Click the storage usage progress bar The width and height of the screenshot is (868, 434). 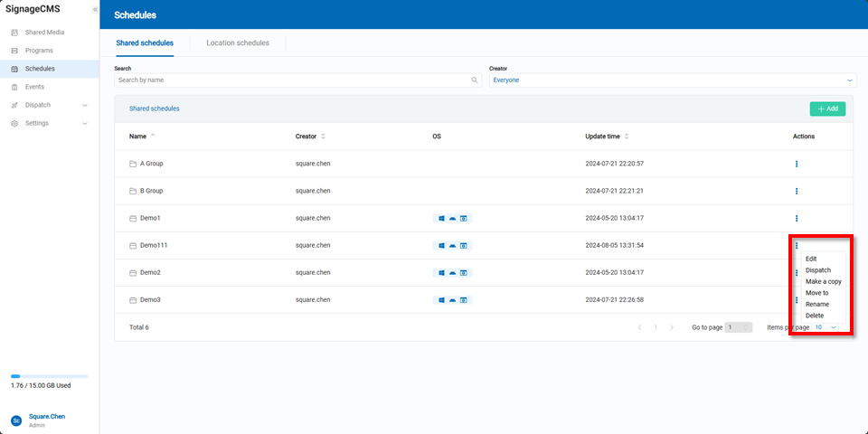(49, 375)
